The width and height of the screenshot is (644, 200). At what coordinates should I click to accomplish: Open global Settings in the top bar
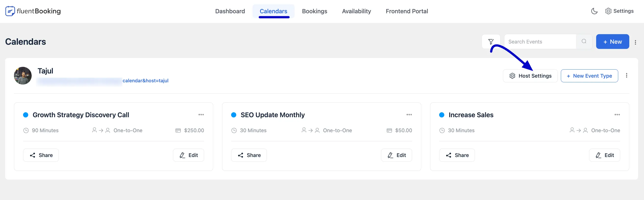click(x=619, y=11)
